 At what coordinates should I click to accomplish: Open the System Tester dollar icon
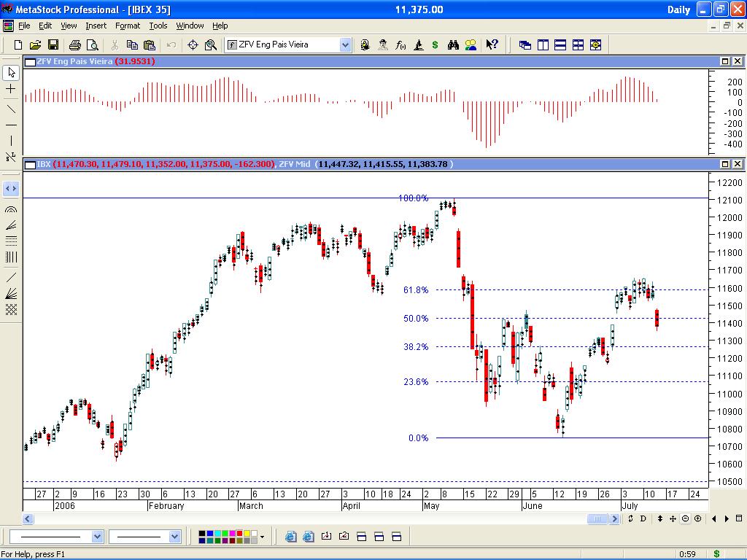click(435, 44)
